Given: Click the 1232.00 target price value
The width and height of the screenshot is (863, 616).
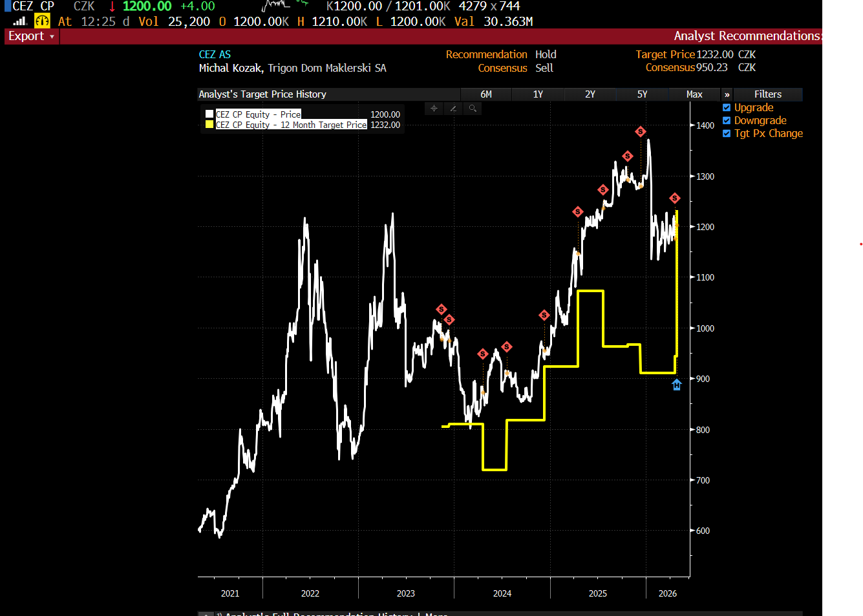Looking at the screenshot, I should [715, 55].
